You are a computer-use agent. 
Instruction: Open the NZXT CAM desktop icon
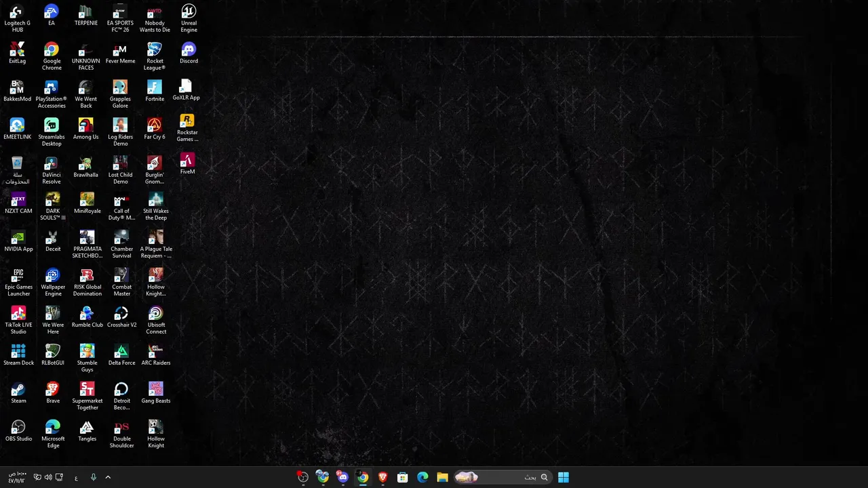tap(18, 203)
